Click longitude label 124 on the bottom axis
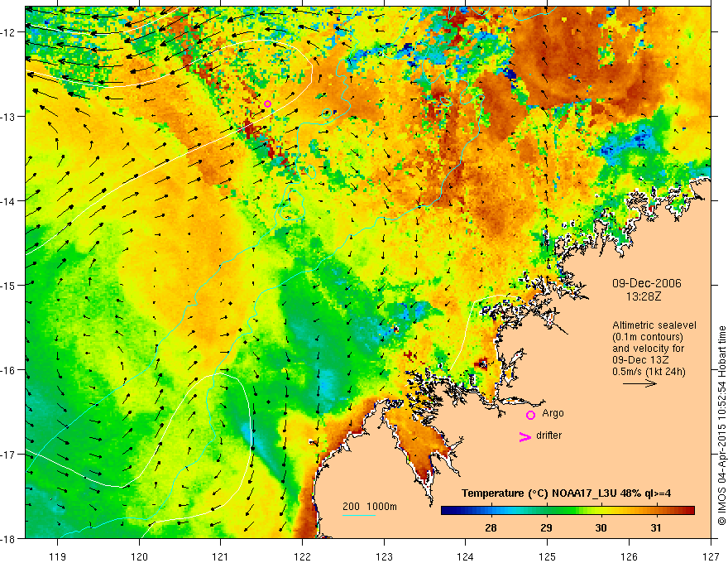 (x=465, y=556)
